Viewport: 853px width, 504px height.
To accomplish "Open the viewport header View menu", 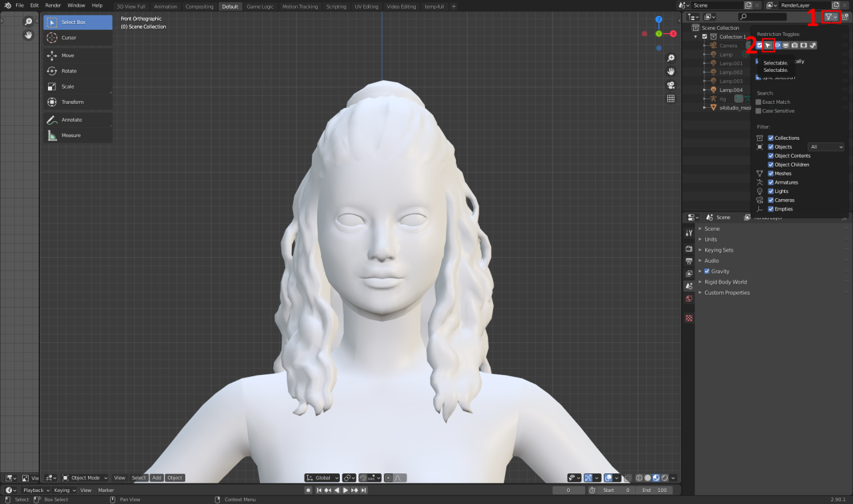I will coord(119,478).
